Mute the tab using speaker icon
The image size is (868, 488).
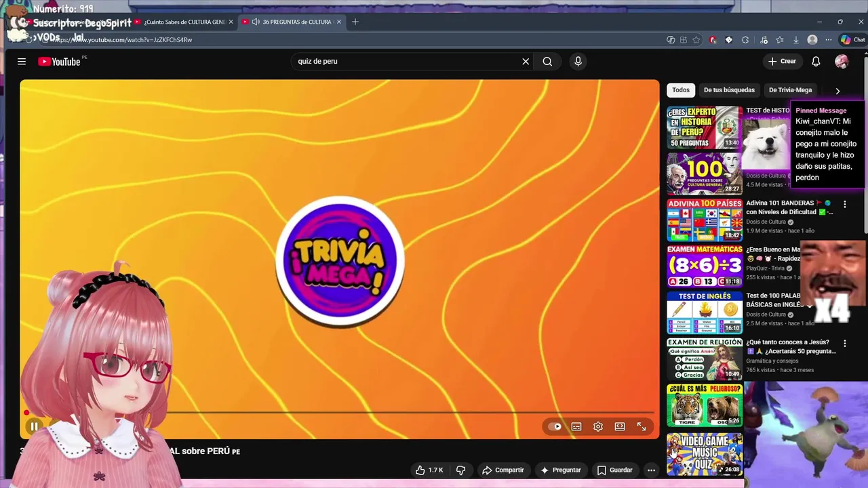pos(256,22)
